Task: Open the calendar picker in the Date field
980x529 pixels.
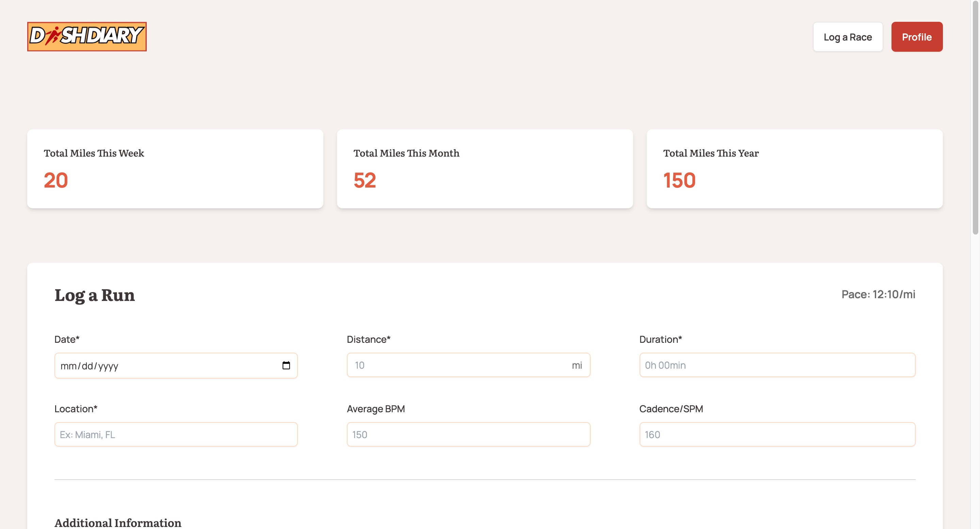Action: click(x=286, y=365)
